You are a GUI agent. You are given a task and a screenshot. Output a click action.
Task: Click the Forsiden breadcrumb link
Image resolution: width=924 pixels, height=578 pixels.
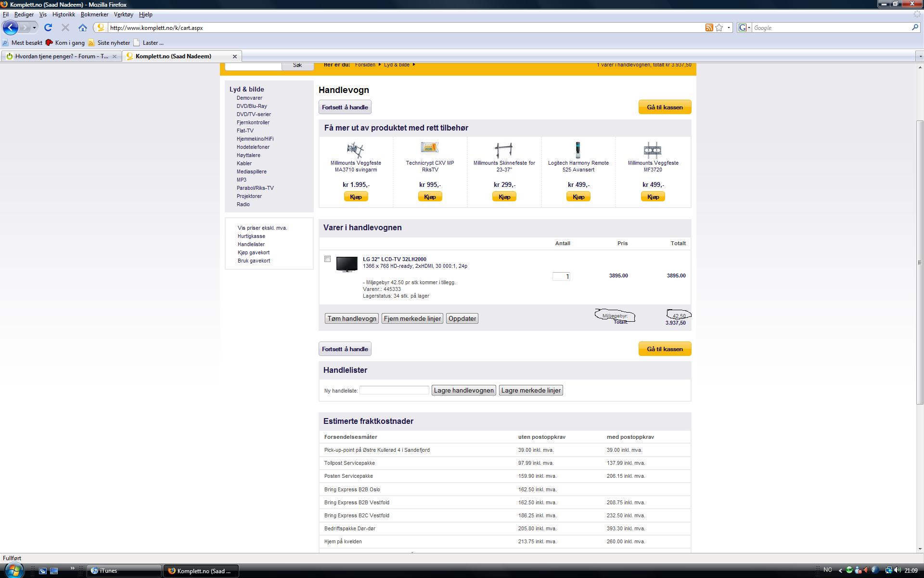click(x=365, y=65)
